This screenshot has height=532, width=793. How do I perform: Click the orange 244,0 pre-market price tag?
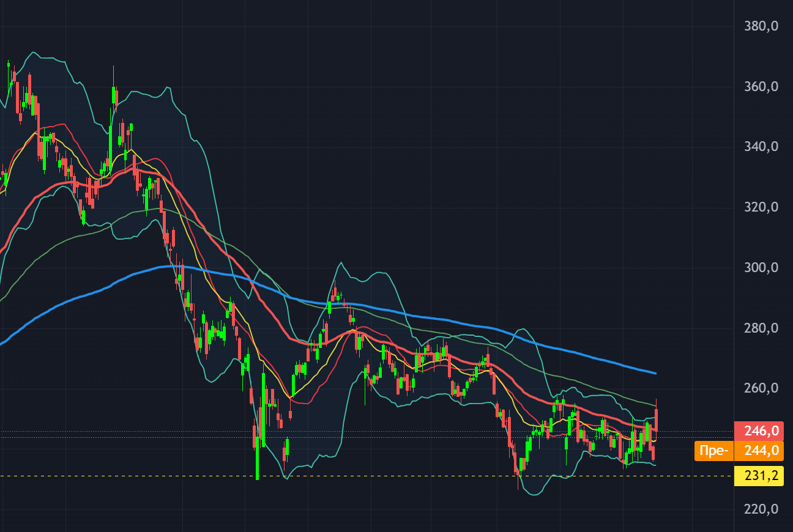[x=760, y=451]
